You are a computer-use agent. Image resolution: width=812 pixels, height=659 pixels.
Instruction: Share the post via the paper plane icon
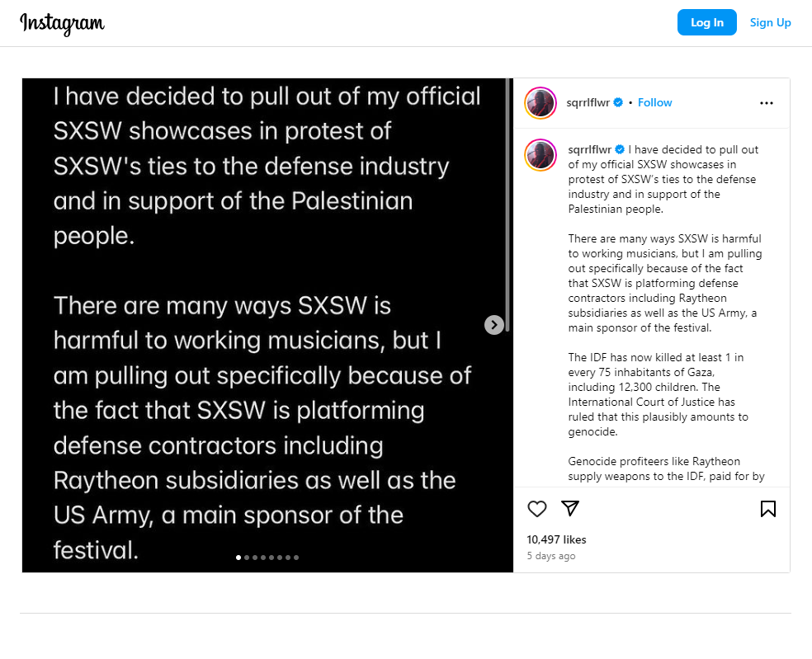tap(569, 509)
